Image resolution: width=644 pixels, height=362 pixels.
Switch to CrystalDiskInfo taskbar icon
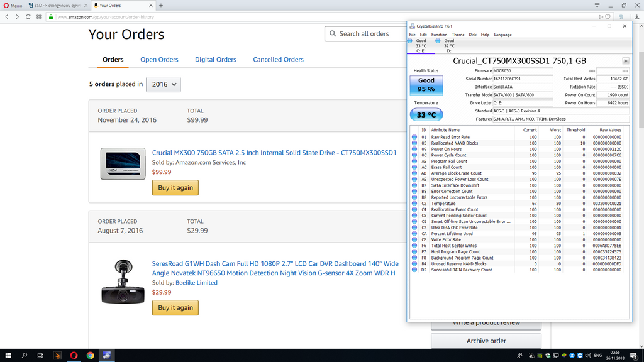(x=107, y=356)
